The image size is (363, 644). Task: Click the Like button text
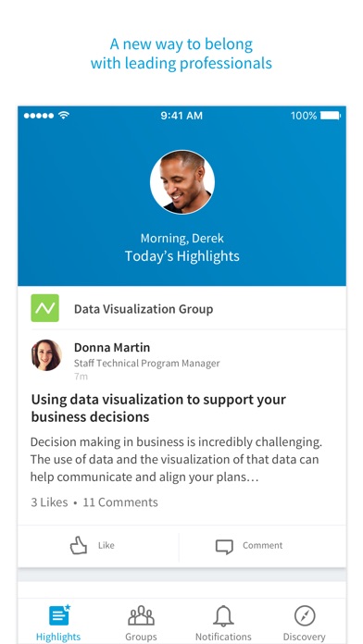point(106,545)
